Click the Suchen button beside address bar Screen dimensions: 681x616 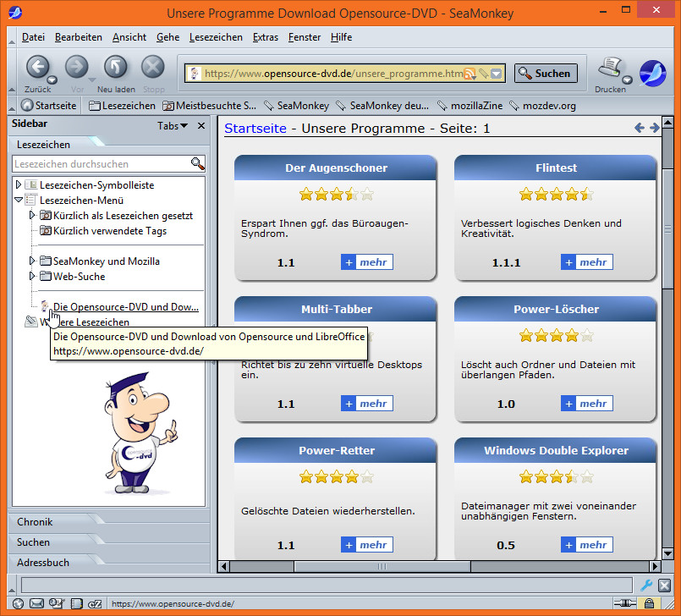546,74
